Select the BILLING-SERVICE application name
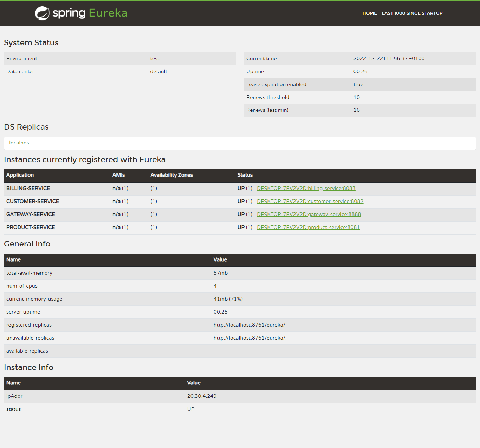Viewport: 480px width, 448px height. 28,189
